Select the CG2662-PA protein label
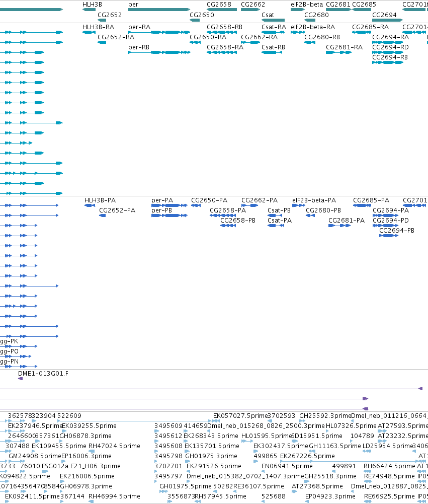 click(x=260, y=200)
